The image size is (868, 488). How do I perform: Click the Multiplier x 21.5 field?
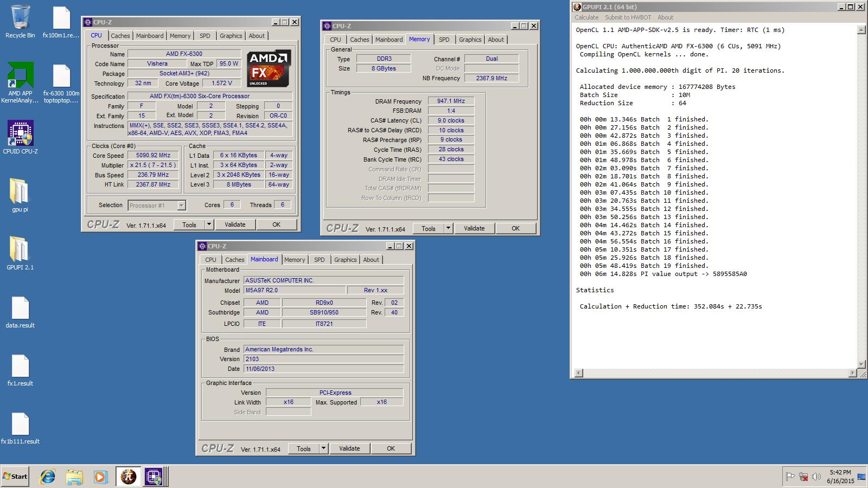point(154,165)
